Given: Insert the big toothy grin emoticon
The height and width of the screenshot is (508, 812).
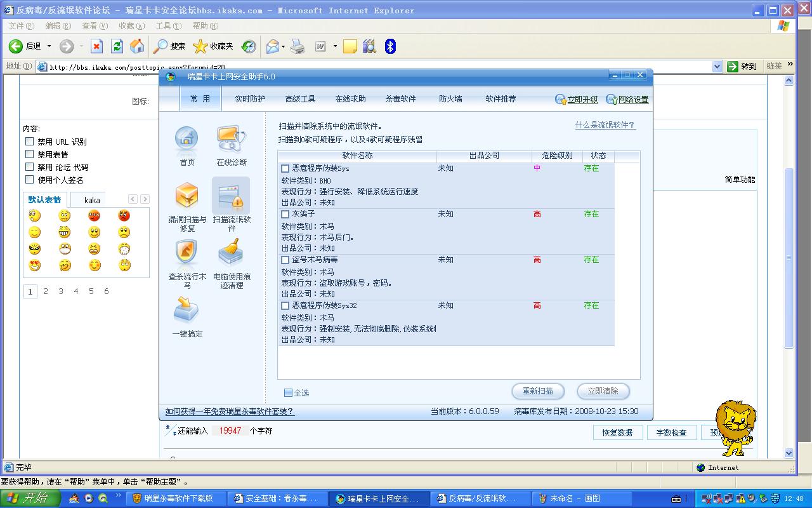Looking at the screenshot, I should coord(65,232).
